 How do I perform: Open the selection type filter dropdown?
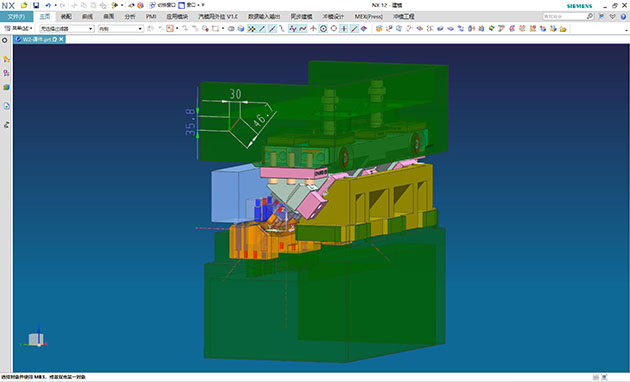(67, 29)
